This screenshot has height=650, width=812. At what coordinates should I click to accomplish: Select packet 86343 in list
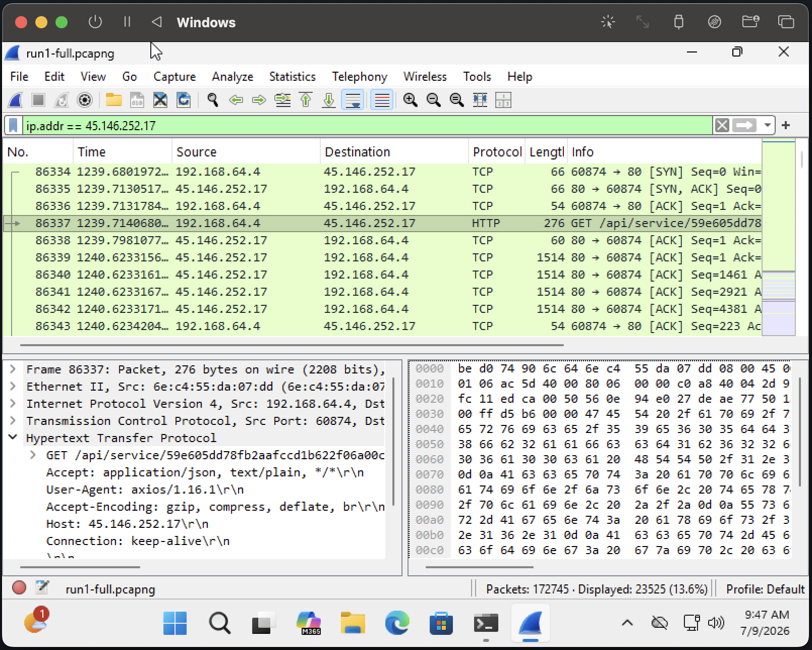click(x=382, y=326)
